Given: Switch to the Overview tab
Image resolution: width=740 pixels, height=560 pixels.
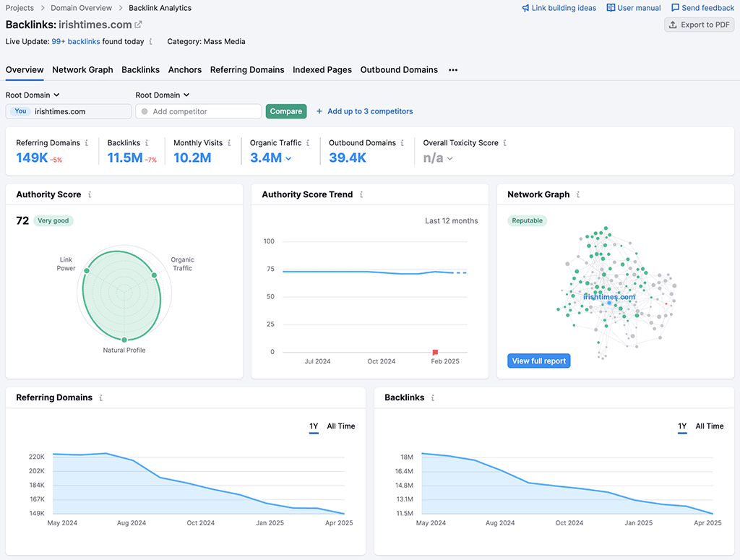Looking at the screenshot, I should pos(25,70).
